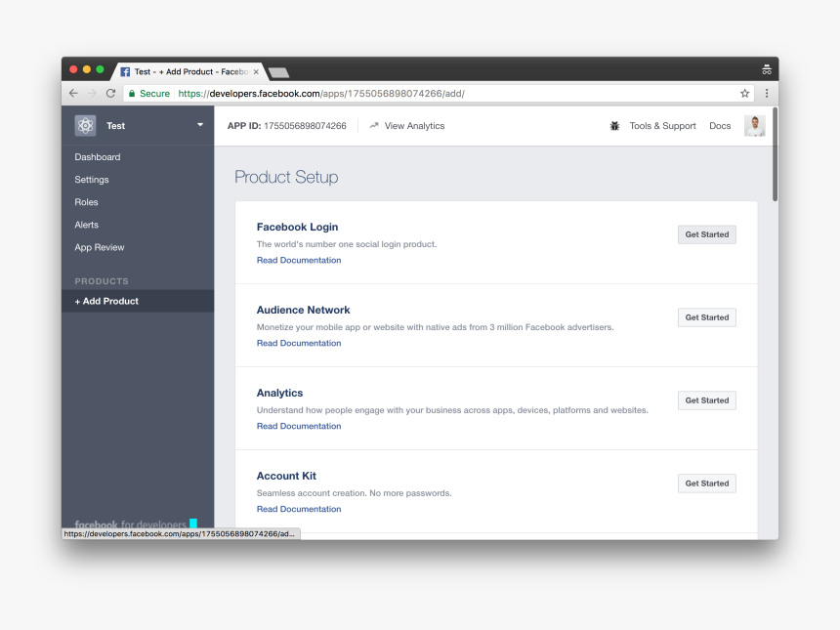The image size is (840, 630).
Task: Click the incognito icon in title bar
Action: tap(767, 69)
